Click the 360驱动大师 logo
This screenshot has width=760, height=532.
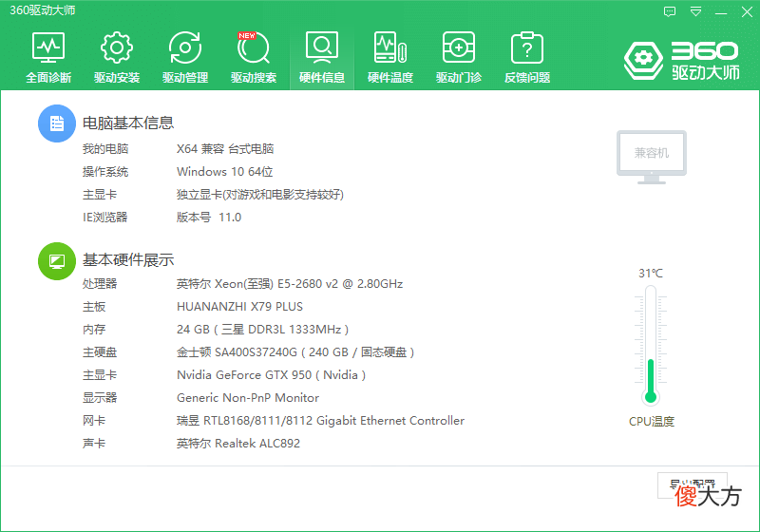coord(681,61)
